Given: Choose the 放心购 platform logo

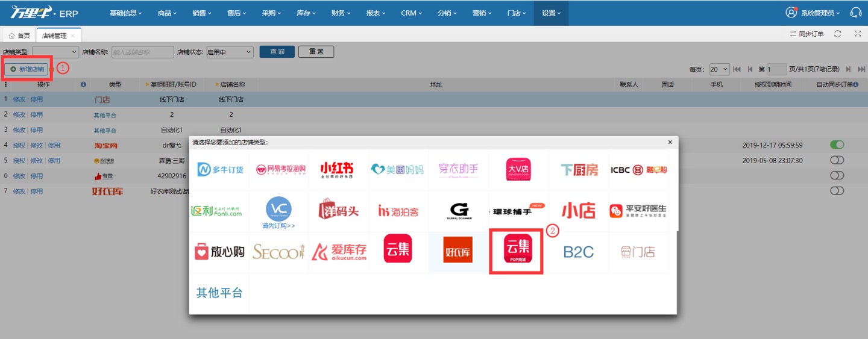Looking at the screenshot, I should [219, 252].
